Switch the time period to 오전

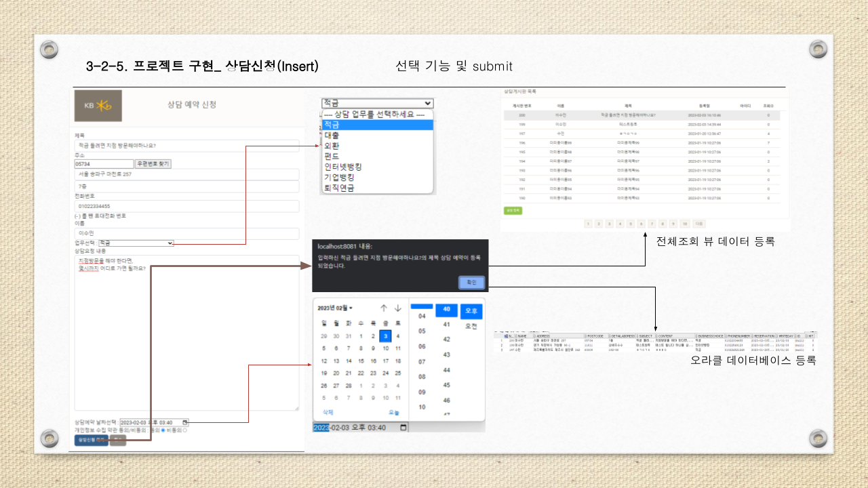(x=472, y=326)
